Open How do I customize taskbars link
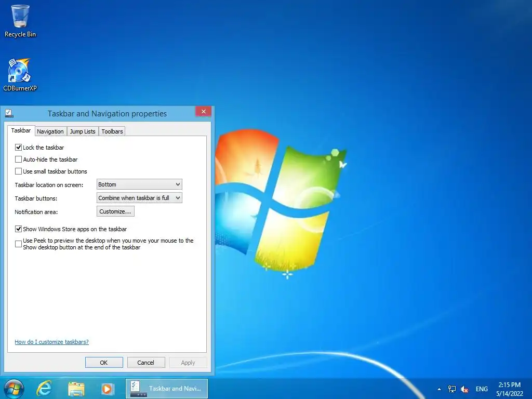Image resolution: width=532 pixels, height=399 pixels. coord(51,342)
